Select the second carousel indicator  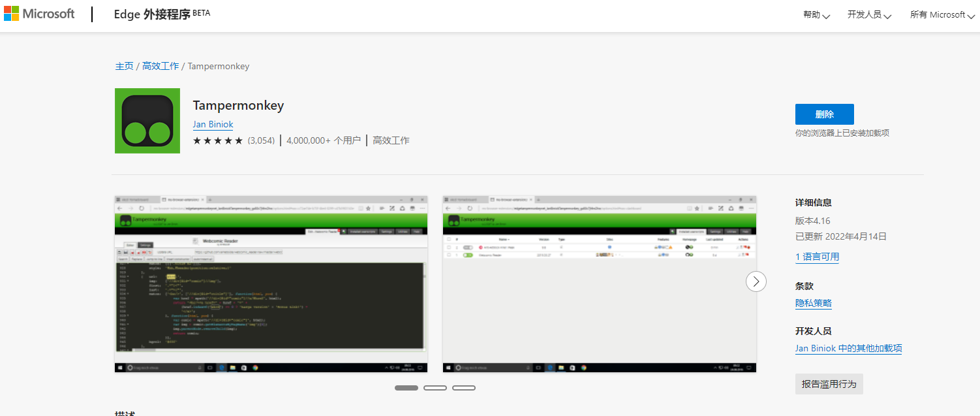tap(435, 388)
